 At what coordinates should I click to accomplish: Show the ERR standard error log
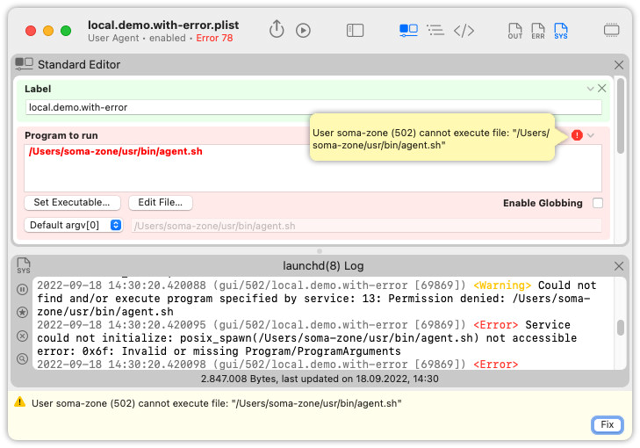click(x=538, y=31)
